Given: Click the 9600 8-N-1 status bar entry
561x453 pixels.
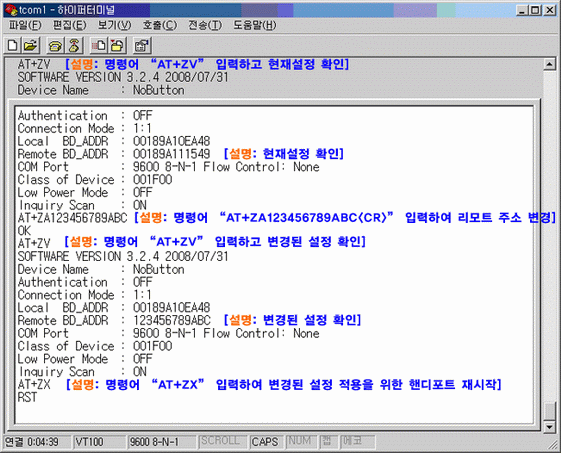Looking at the screenshot, I should coord(161,442).
